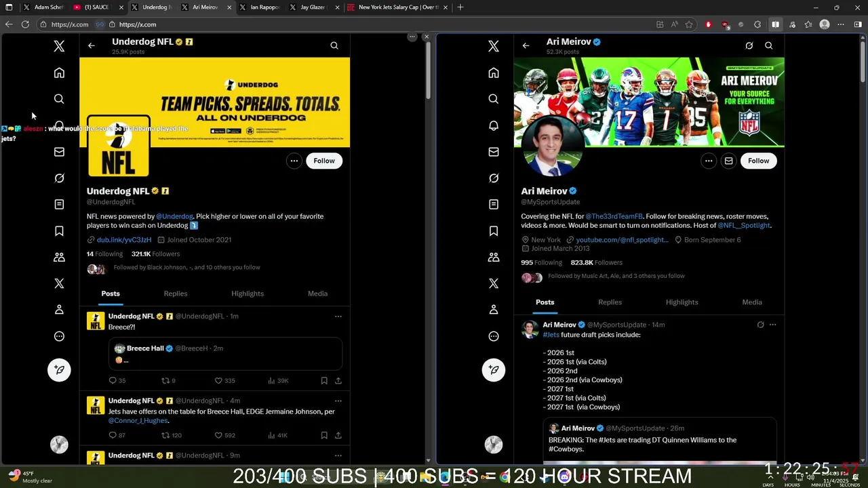
Task: Switch to Highlights tab on Underdog NFL
Action: (248, 293)
